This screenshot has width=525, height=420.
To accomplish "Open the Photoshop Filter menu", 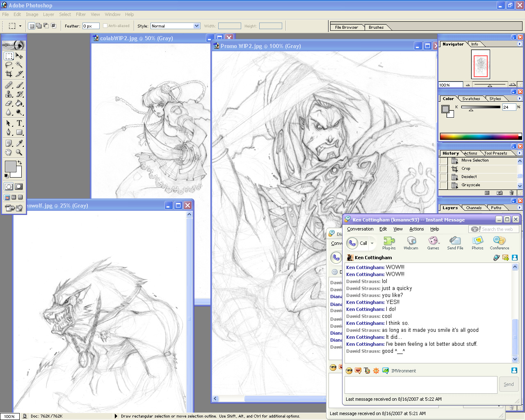I will click(x=81, y=14).
